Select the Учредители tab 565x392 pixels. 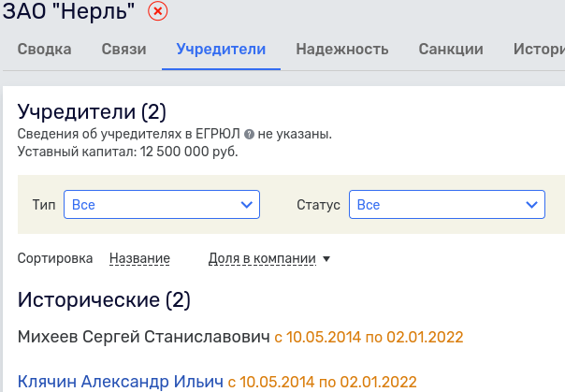pos(221,49)
